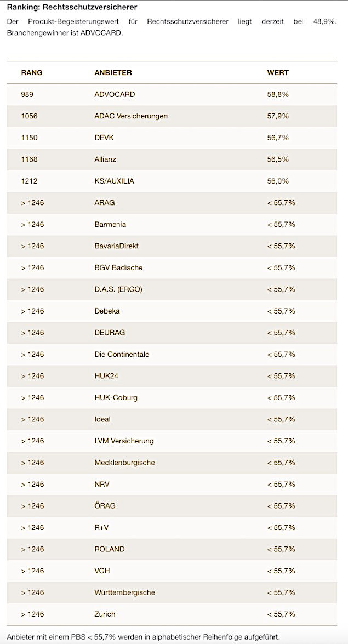Click the D.A.S. (ERGO) entry
The width and height of the screenshot is (348, 644).
click(118, 289)
